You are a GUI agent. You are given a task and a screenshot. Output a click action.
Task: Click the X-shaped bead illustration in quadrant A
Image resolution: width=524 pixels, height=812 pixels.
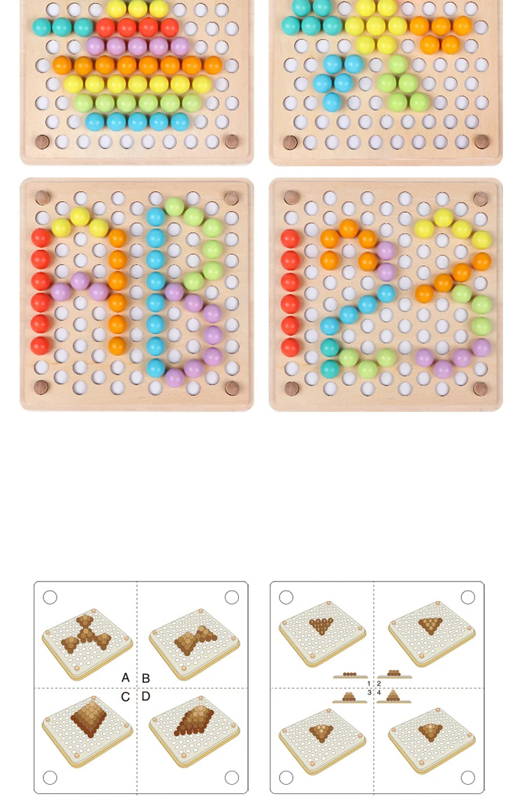87,644
